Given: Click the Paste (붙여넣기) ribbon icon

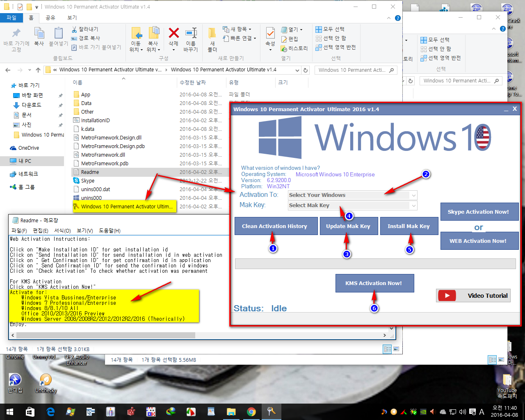Looking at the screenshot, I should pyautogui.click(x=58, y=37).
